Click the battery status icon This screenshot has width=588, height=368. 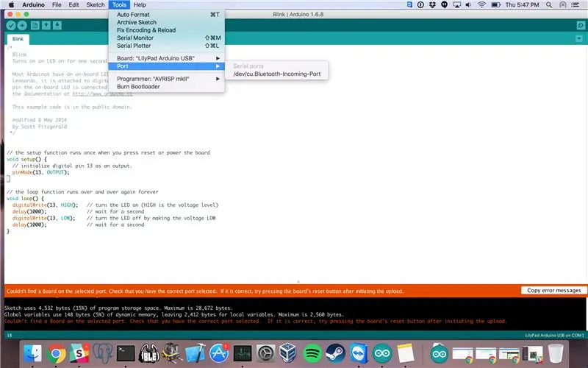[x=496, y=5]
